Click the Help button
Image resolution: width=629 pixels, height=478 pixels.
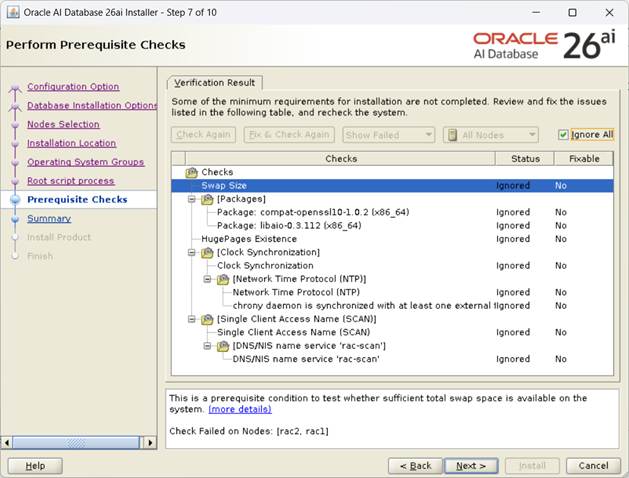pyautogui.click(x=35, y=466)
